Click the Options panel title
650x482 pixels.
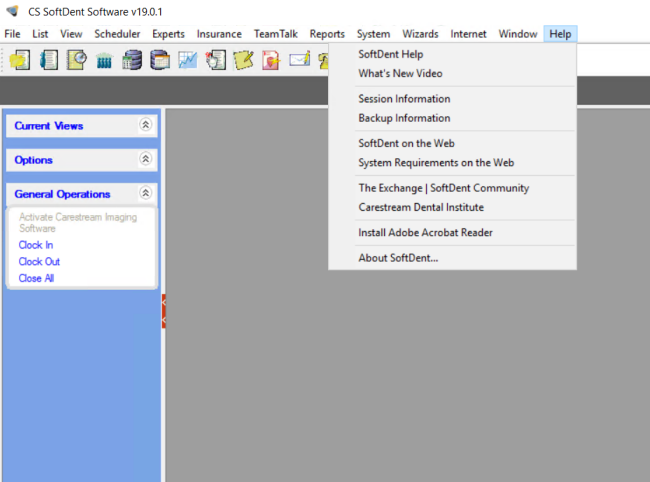tap(34, 160)
